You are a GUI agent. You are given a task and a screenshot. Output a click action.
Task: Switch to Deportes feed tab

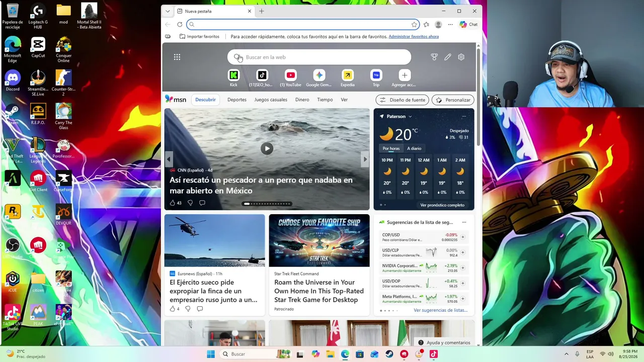[x=237, y=100]
